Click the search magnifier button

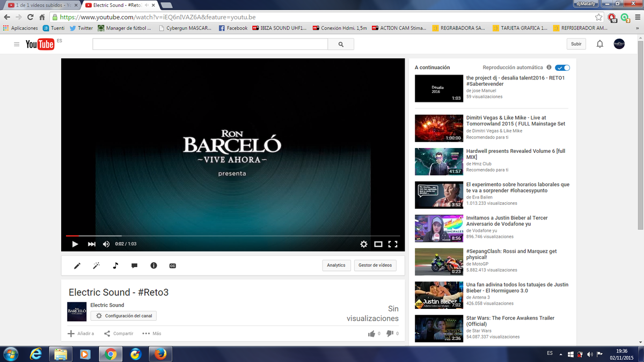pyautogui.click(x=341, y=45)
